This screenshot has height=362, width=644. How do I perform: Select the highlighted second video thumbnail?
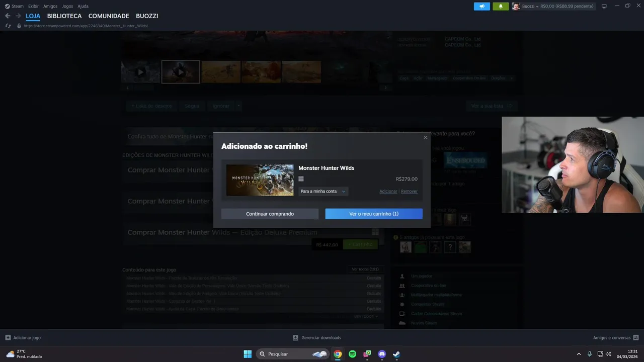[181, 72]
